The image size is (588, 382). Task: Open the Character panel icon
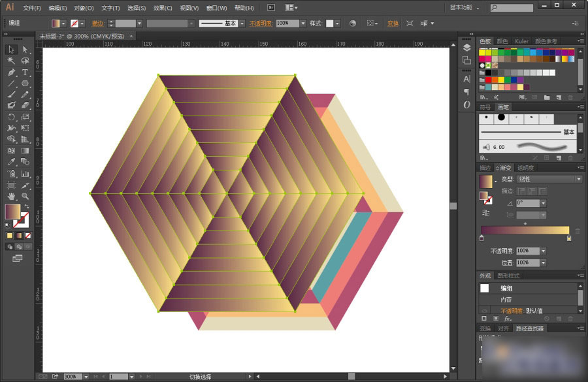point(466,79)
